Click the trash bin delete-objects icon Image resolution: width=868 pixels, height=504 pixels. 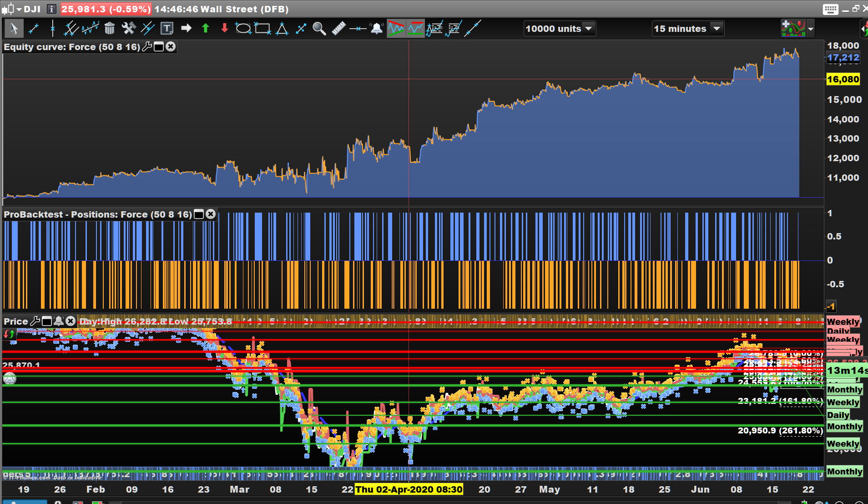109,29
